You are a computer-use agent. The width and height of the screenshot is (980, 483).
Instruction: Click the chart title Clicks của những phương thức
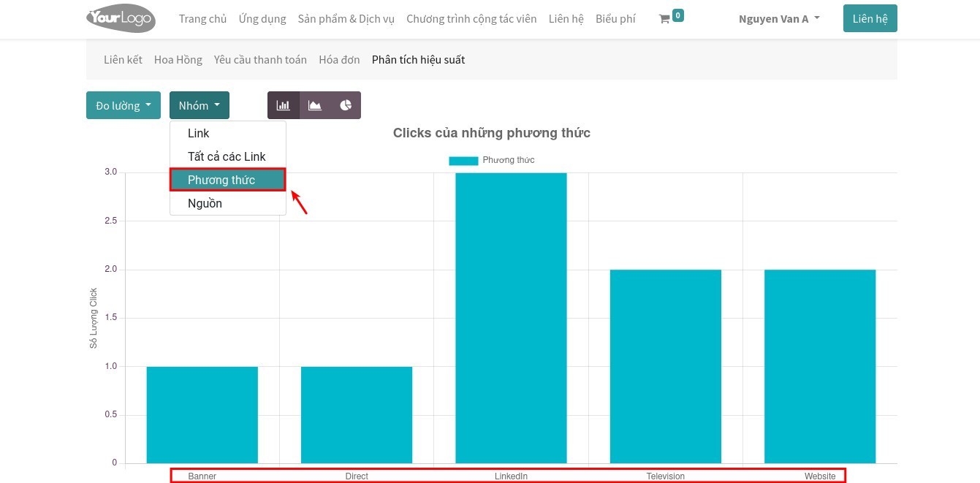492,133
